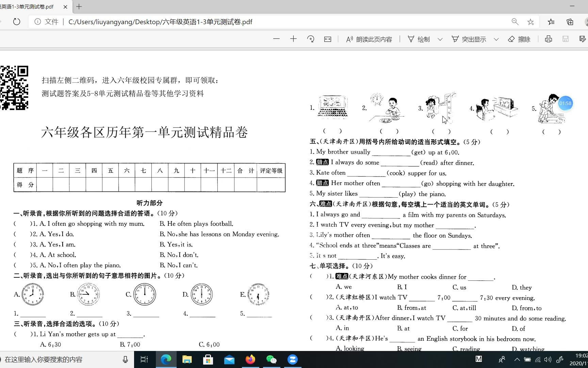Open File Explorer from taskbar
Image resolution: width=588 pixels, height=368 pixels.
click(x=187, y=359)
